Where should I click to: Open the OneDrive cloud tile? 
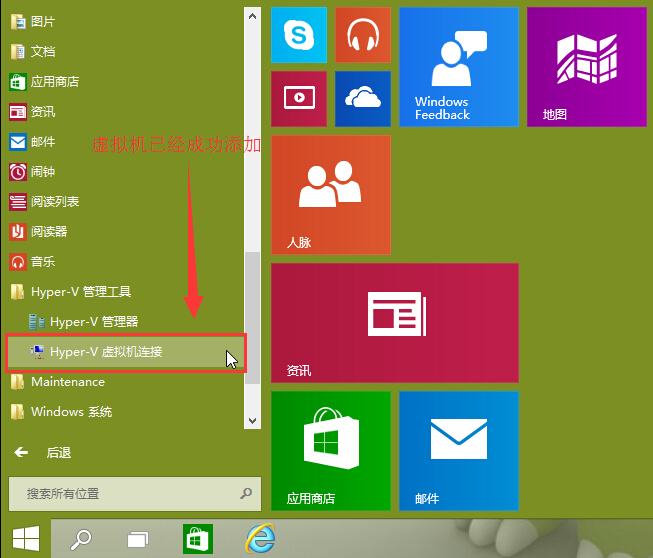click(x=362, y=98)
